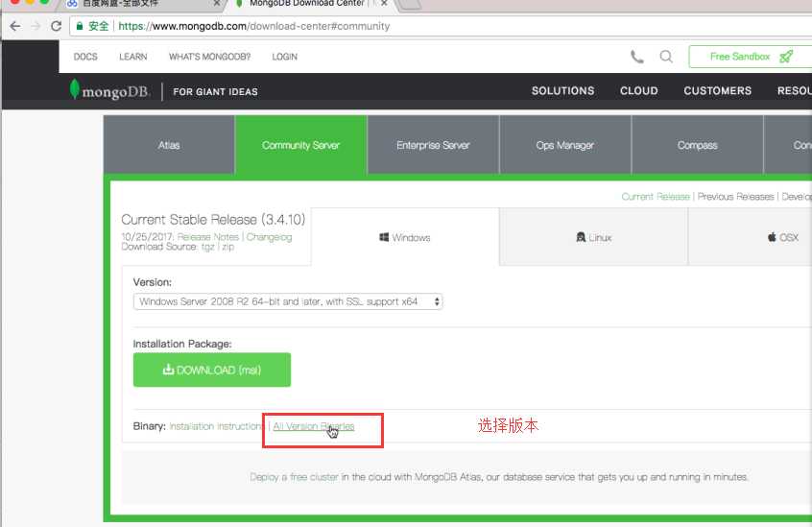
Task: Open CUSTOMERS in main navigation
Action: tap(717, 90)
